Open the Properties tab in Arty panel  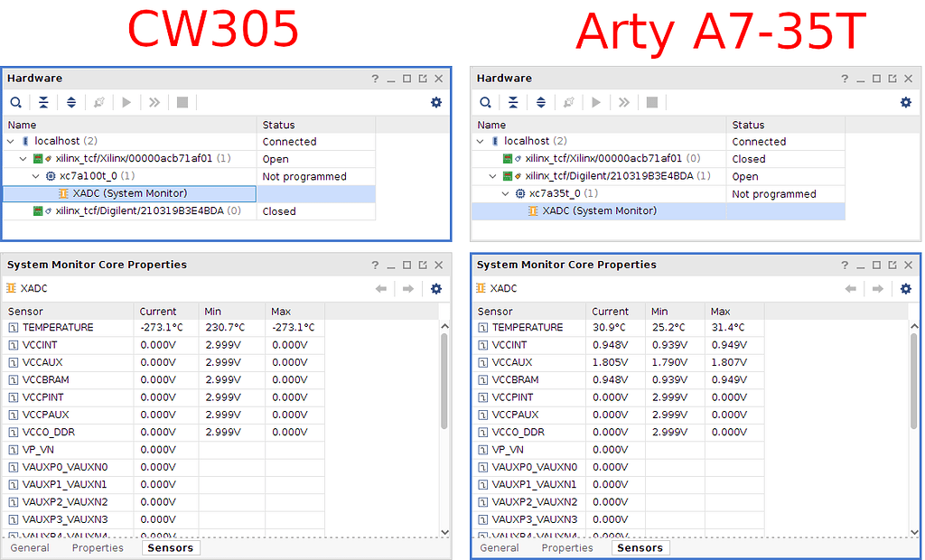tap(567, 547)
